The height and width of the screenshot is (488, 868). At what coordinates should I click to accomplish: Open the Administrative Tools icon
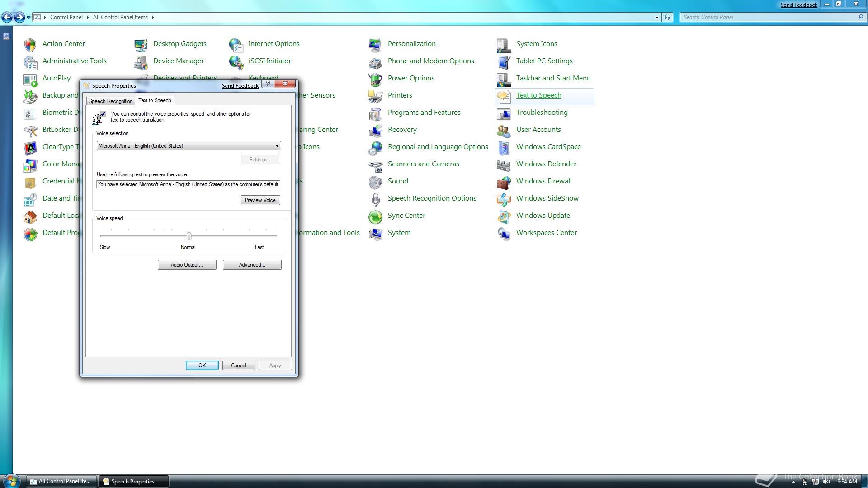[30, 62]
